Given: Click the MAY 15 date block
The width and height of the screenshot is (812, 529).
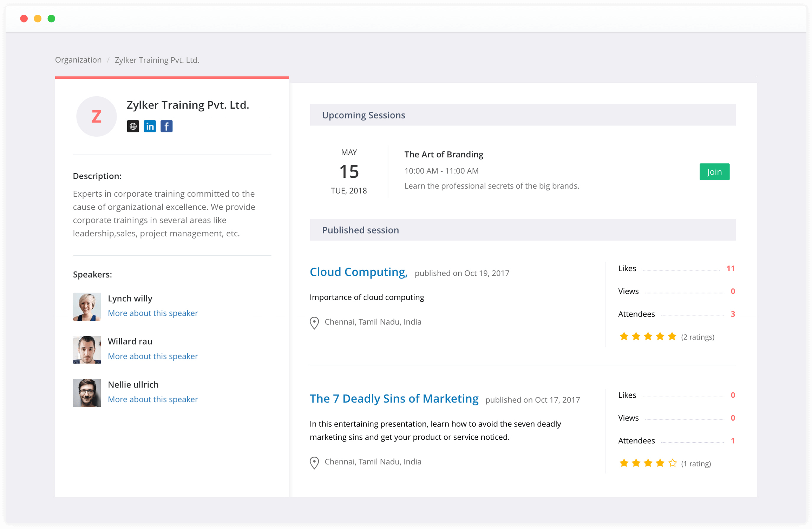Looking at the screenshot, I should click(349, 171).
